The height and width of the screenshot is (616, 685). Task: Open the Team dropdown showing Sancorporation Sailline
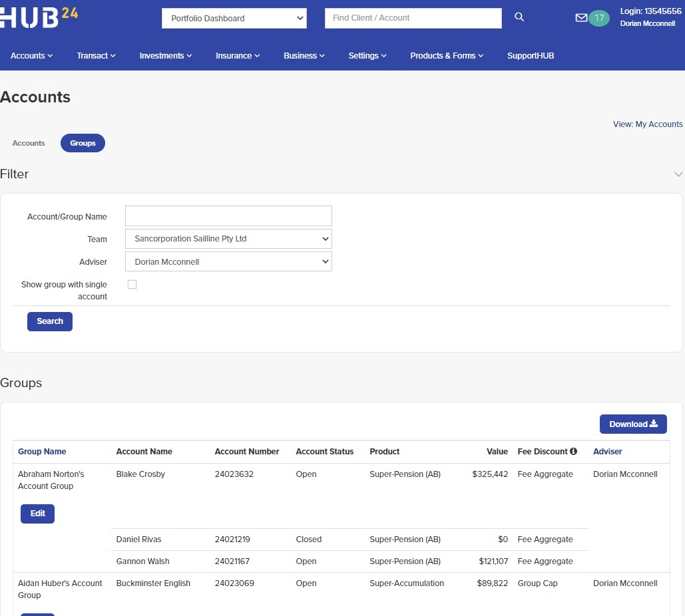pos(228,239)
